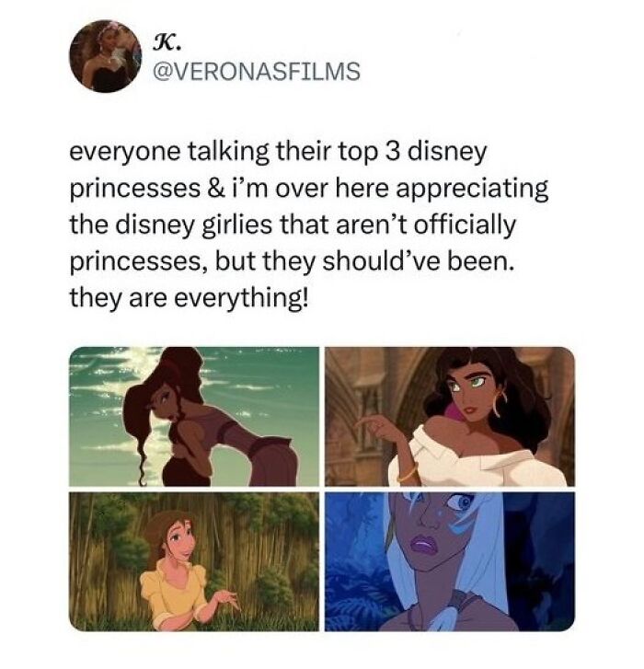The width and height of the screenshot is (644, 669).
Task: Open the @VERONASFILMS handle link
Action: [x=257, y=72]
